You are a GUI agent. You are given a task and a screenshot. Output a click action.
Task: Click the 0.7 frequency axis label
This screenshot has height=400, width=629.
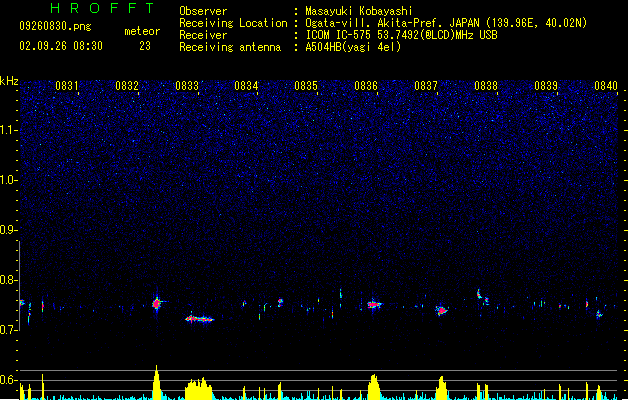[8, 330]
